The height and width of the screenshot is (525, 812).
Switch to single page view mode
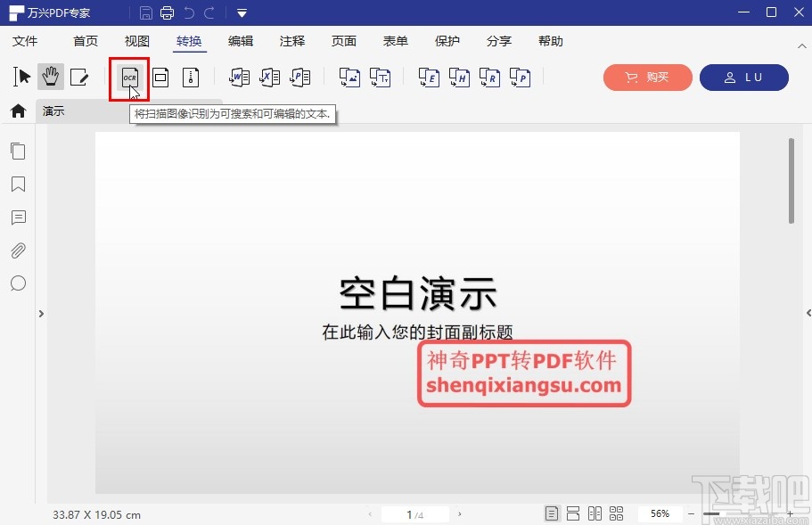(552, 513)
